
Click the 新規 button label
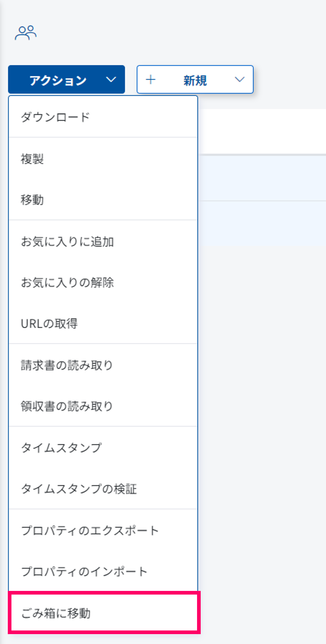tap(195, 80)
